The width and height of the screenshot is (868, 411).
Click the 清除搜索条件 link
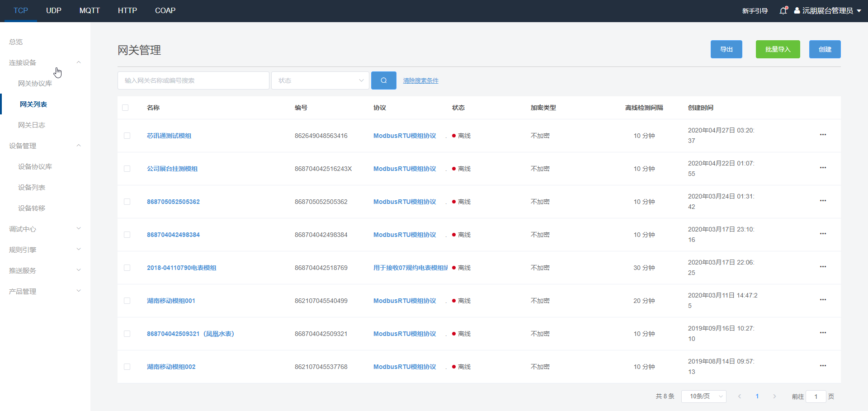(x=420, y=80)
